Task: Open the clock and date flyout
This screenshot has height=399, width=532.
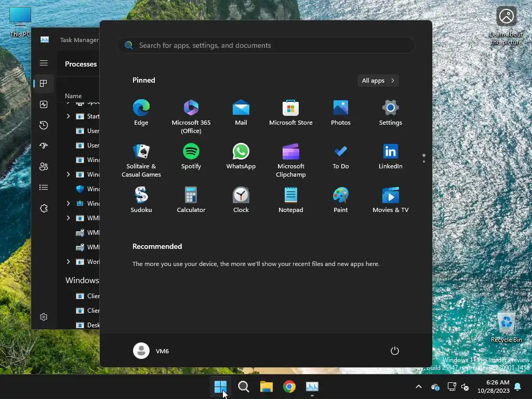Action: point(494,387)
